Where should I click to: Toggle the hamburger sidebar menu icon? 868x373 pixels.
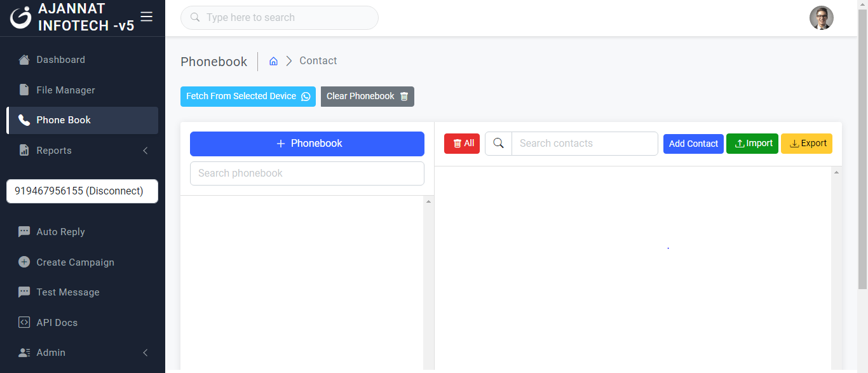tap(146, 17)
